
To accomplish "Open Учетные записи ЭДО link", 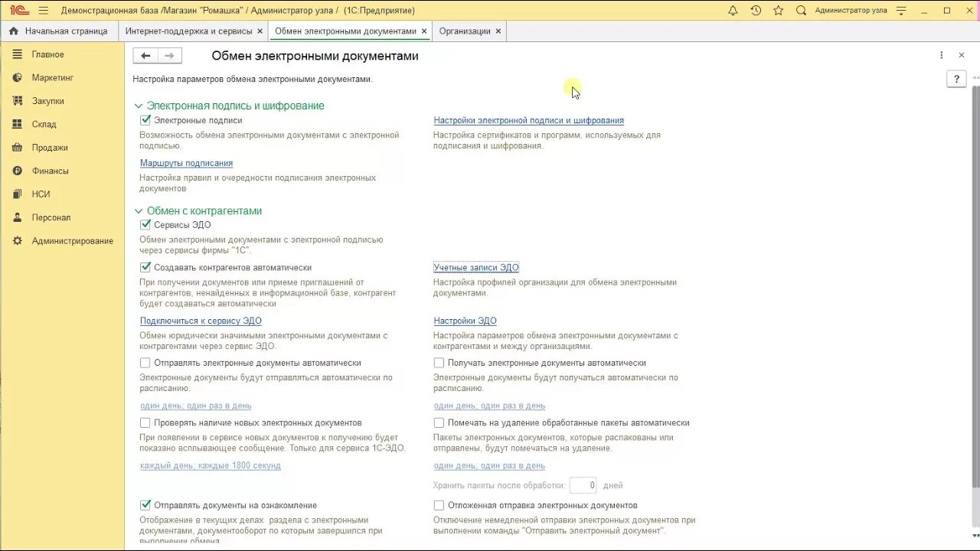I will point(476,267).
